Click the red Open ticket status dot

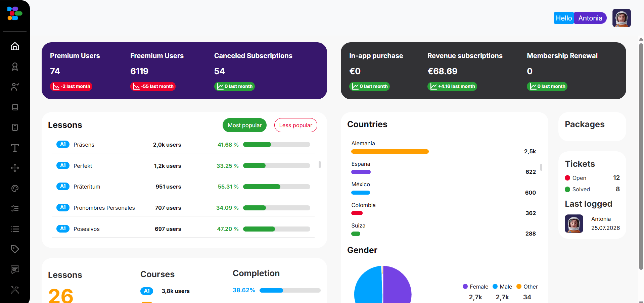[567, 178]
